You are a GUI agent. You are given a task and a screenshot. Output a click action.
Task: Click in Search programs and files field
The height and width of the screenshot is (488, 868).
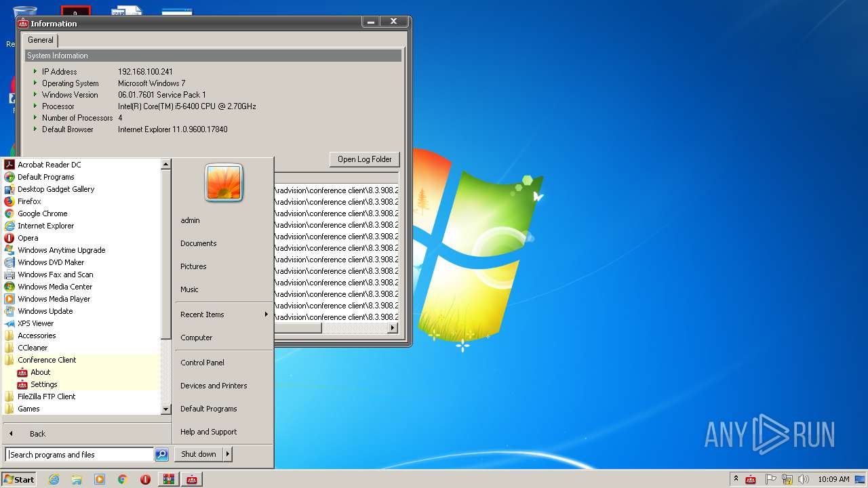click(80, 455)
